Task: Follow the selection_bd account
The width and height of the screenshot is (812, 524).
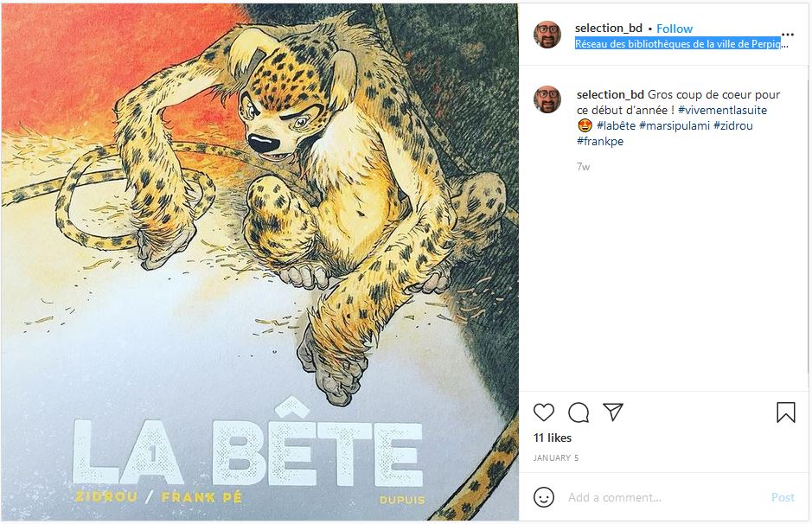Action: pos(675,29)
